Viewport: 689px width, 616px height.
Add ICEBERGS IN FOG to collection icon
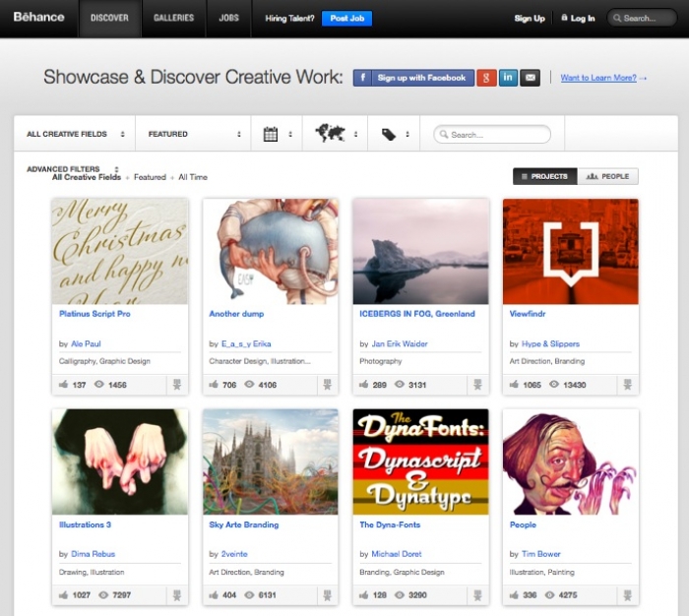coord(477,385)
